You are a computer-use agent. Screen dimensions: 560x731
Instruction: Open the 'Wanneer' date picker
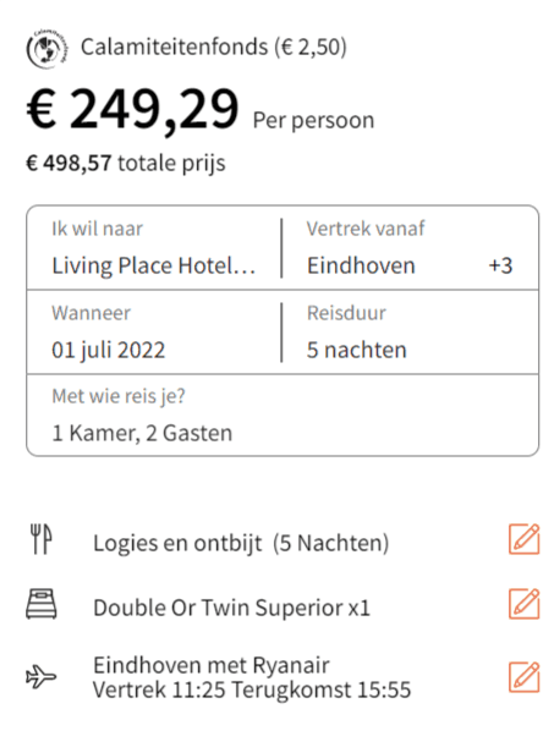tap(154, 332)
